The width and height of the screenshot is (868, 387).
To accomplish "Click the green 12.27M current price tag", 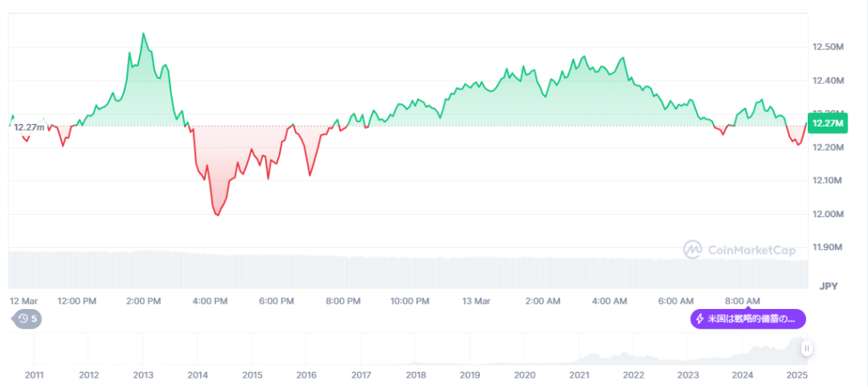I will click(827, 123).
